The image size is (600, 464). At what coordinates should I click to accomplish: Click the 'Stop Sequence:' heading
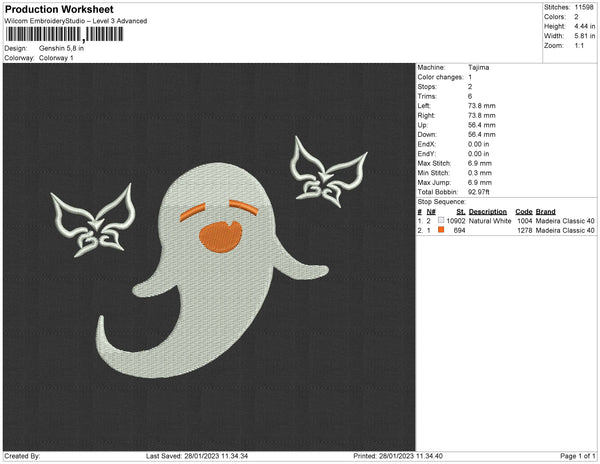coord(442,202)
